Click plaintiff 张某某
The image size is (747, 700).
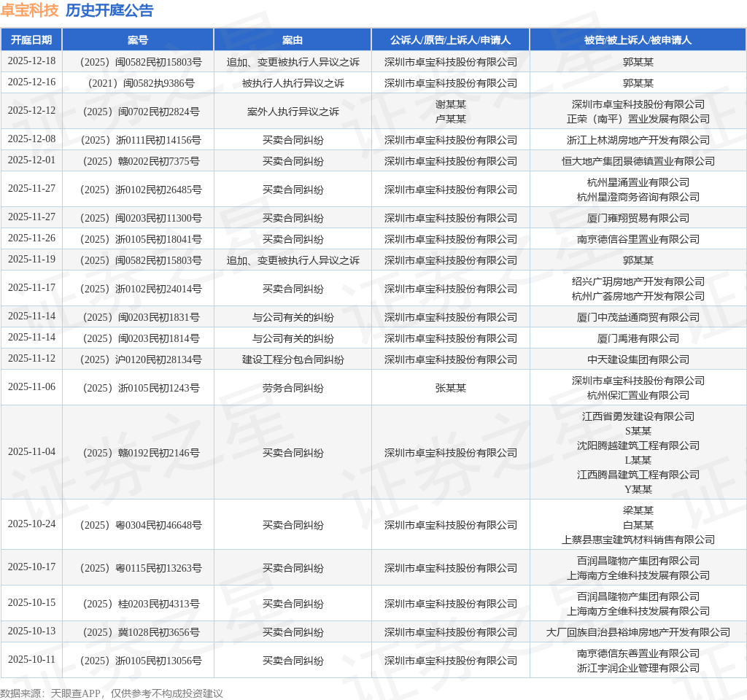[450, 388]
